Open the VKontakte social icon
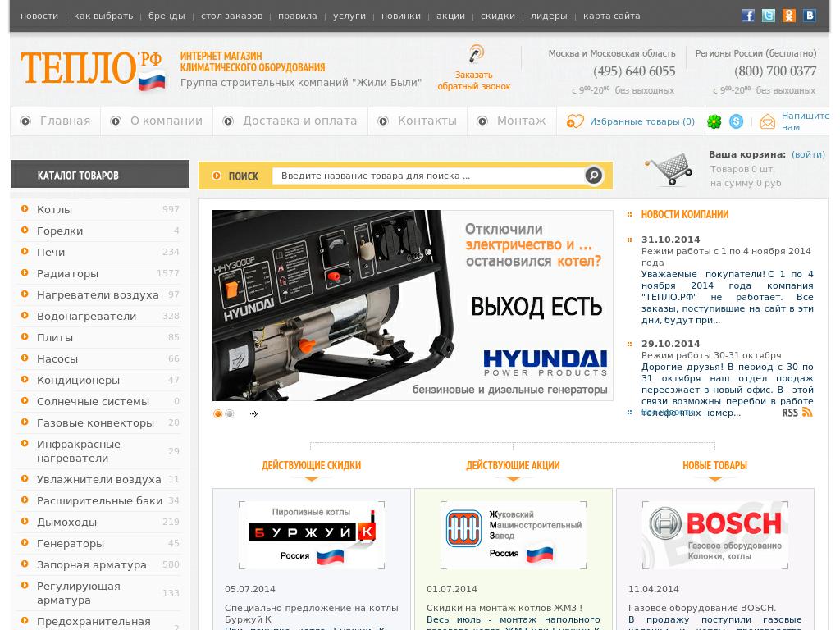Screen dimensions: 840x630 point(810,15)
